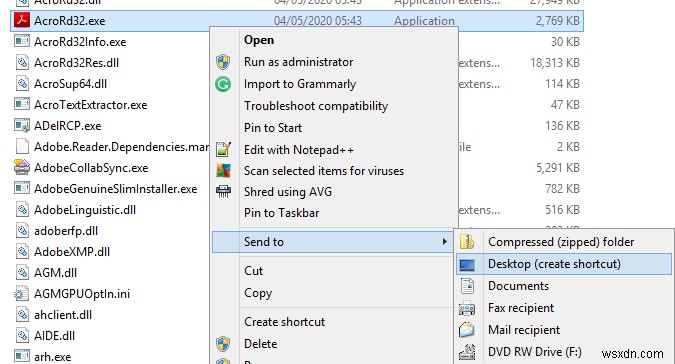This screenshot has width=675, height=364.
Task: Click the AcroRd32Res.dll file icon
Action: (x=22, y=62)
